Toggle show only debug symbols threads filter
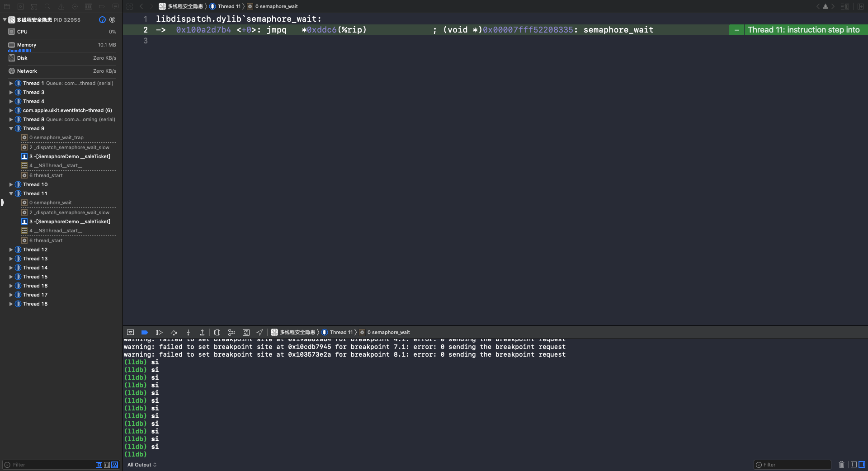This screenshot has width=868, height=471. (x=115, y=465)
